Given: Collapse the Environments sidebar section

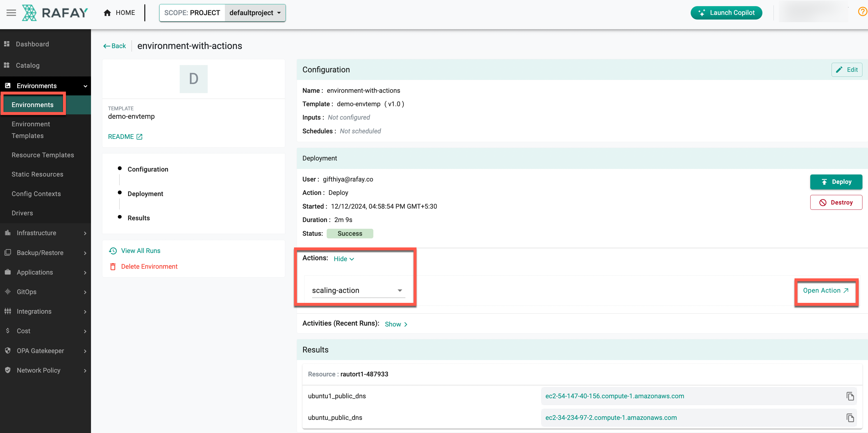Looking at the screenshot, I should click(85, 86).
